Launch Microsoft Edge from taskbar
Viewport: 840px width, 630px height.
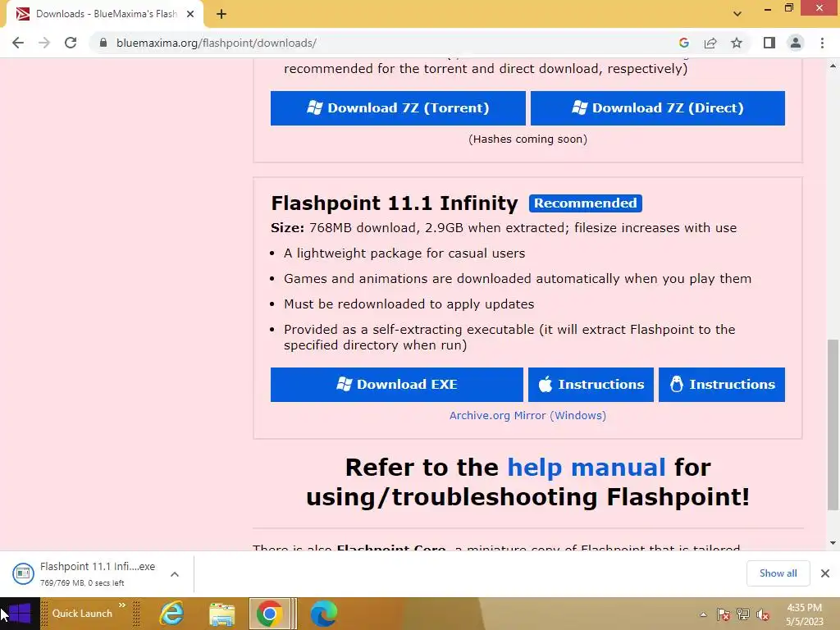323,614
